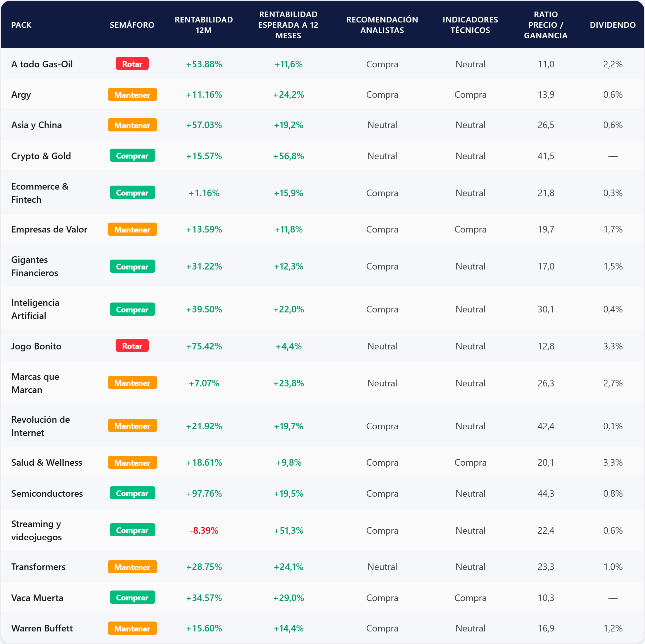Click the INDICADORES TÉCNICOS column header
This screenshot has width=645, height=644.
pos(470,25)
